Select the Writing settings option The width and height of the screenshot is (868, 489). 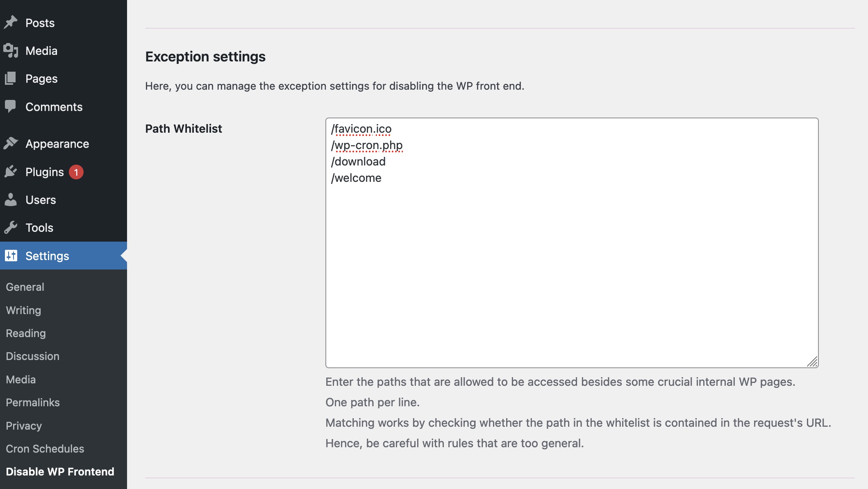tap(23, 310)
